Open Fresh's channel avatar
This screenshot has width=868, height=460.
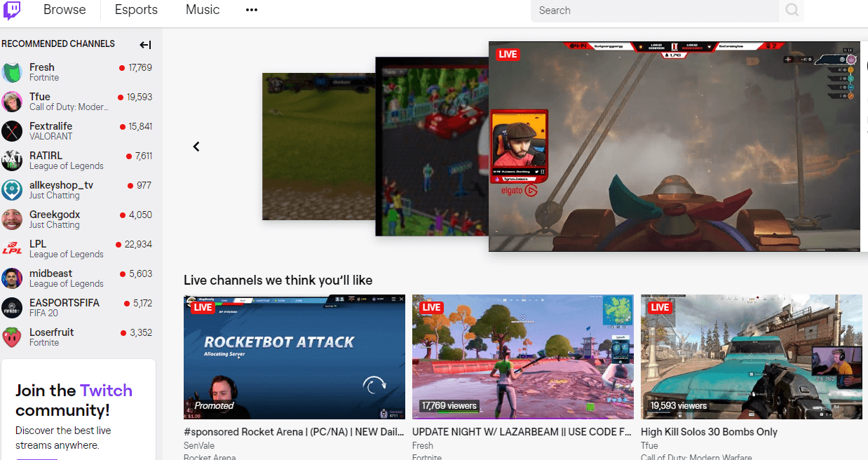coord(12,72)
